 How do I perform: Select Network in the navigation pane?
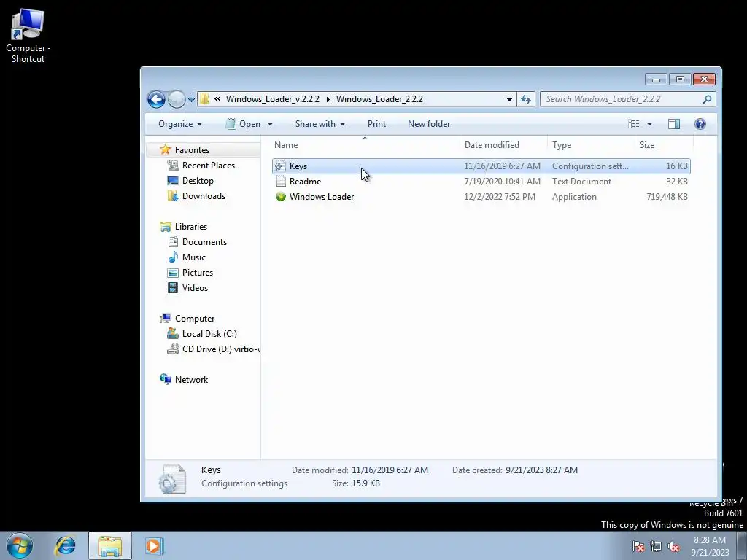[x=191, y=379]
